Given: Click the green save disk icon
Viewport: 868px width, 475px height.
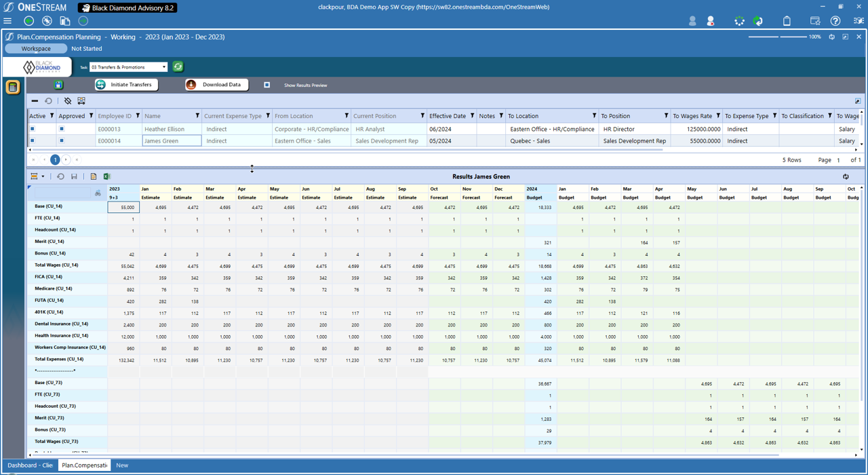Looking at the screenshot, I should coord(59,85).
